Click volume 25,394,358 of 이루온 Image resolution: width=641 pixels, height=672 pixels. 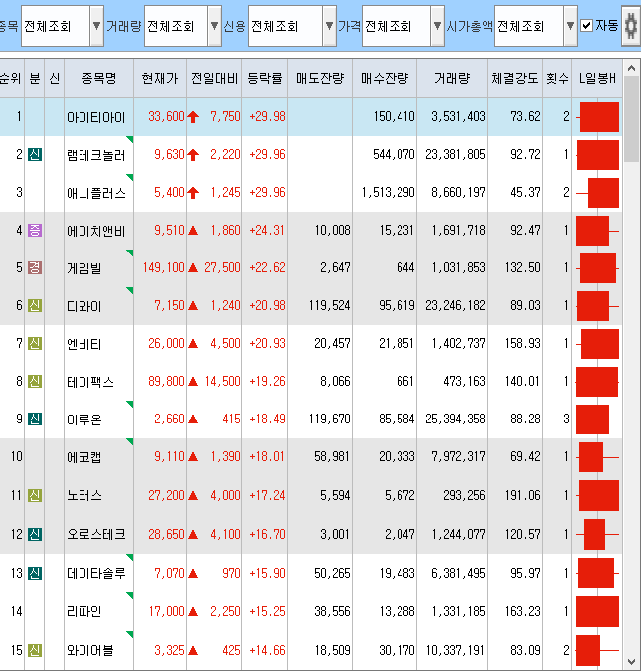tap(455, 419)
